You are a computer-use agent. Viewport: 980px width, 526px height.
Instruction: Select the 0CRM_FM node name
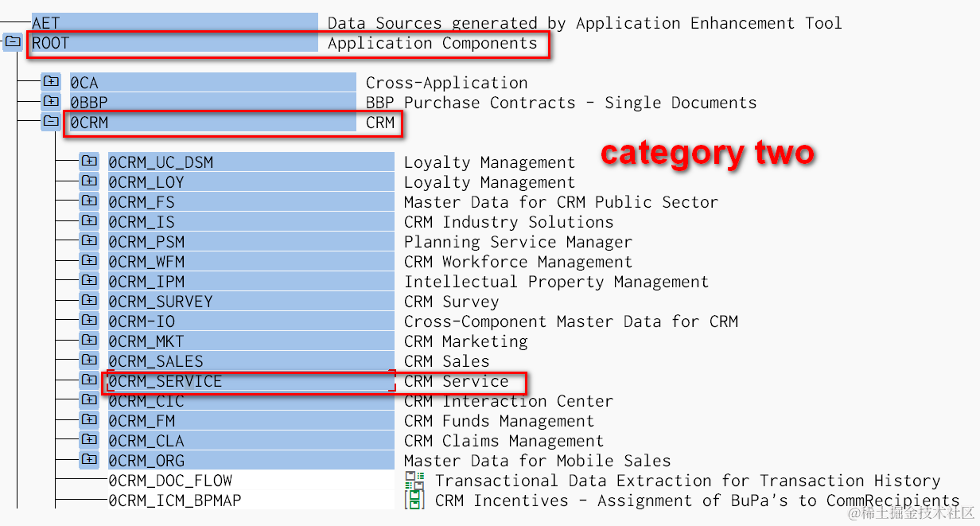142,421
